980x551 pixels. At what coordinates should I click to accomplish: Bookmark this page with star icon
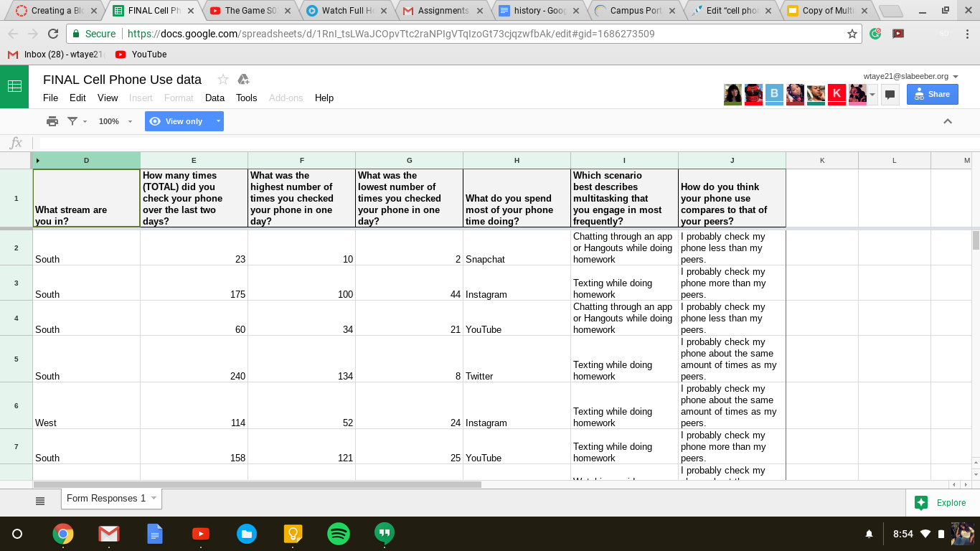tap(852, 34)
